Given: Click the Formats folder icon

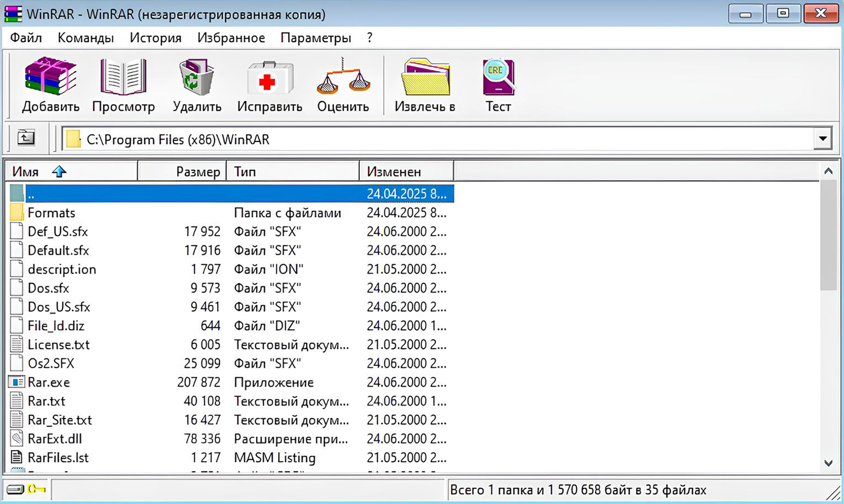Looking at the screenshot, I should [17, 213].
